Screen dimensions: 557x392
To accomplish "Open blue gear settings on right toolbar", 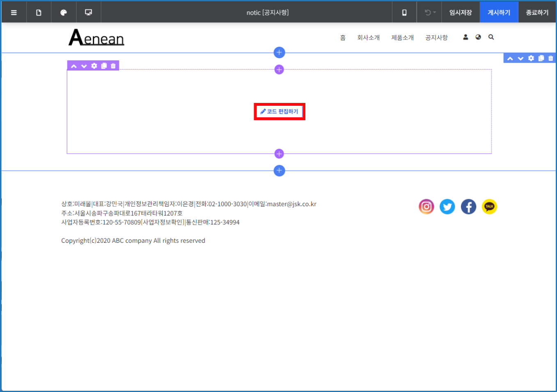I will [x=530, y=58].
